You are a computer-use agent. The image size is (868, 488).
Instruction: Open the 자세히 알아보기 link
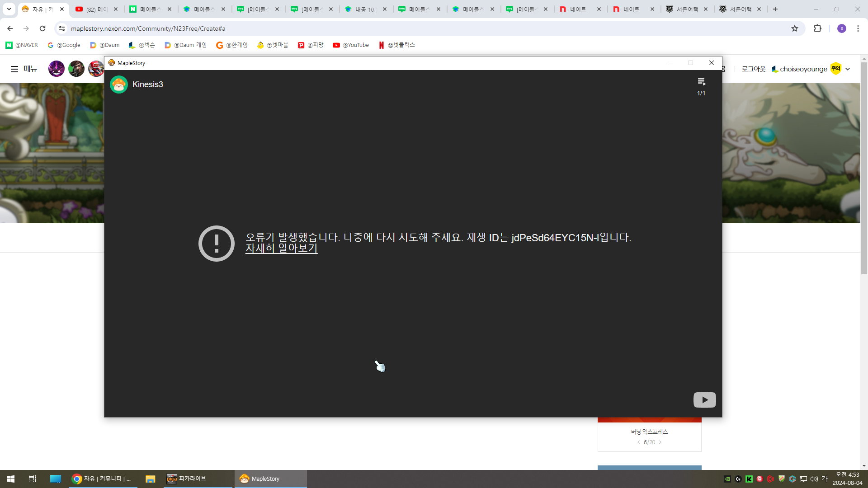point(281,248)
